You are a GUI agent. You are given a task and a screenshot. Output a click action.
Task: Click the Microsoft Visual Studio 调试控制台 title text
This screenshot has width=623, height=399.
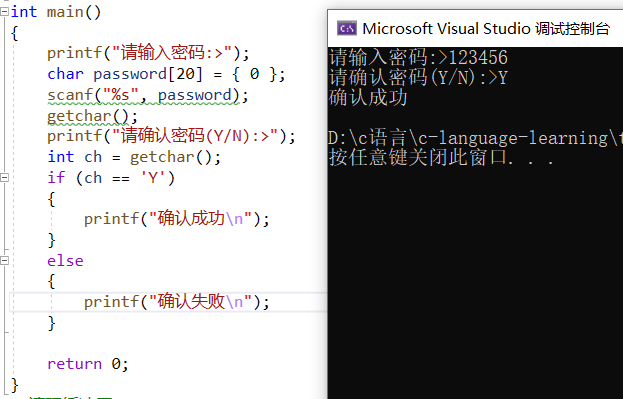[x=486, y=29]
